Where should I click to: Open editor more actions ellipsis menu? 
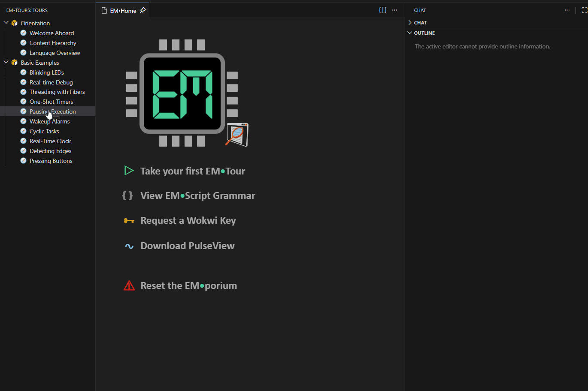tap(395, 10)
